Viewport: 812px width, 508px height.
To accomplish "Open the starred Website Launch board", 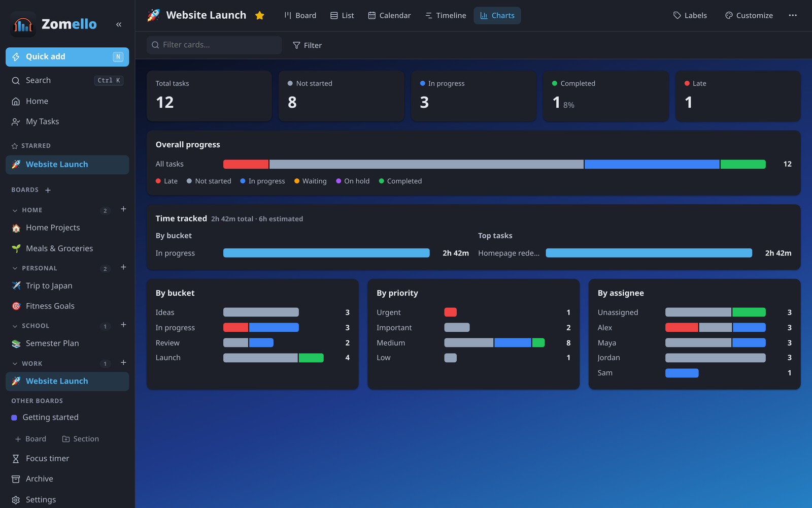I will pos(67,165).
